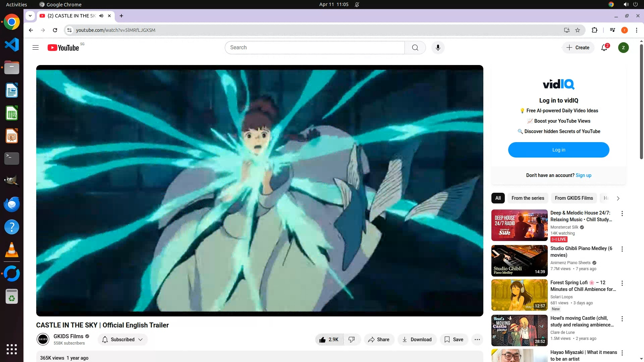
Task: Show more filter chips with arrow
Action: (618, 198)
